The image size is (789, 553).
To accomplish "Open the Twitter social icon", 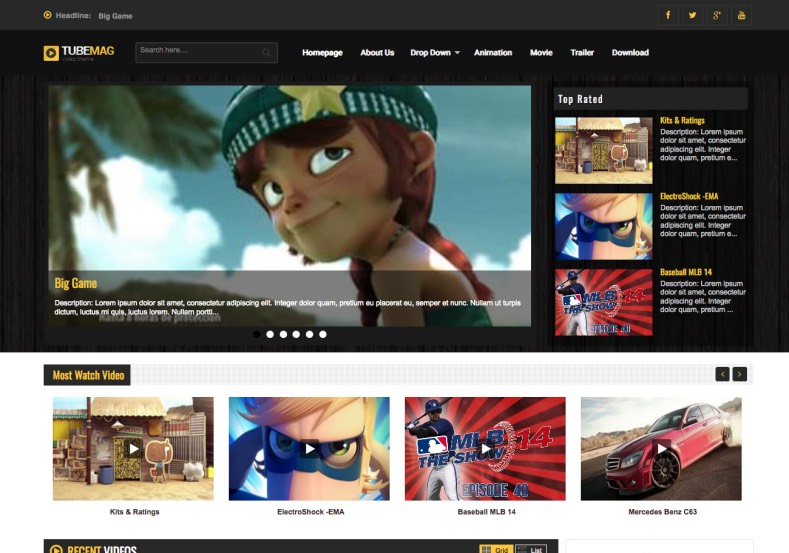I will click(692, 15).
